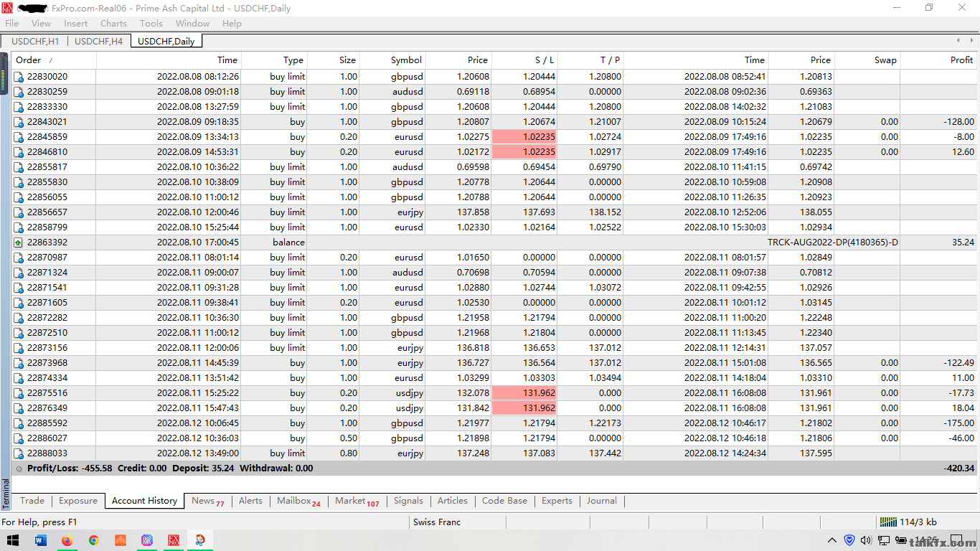Open the Tools menu
The width and height of the screenshot is (980, 551).
coord(151,24)
